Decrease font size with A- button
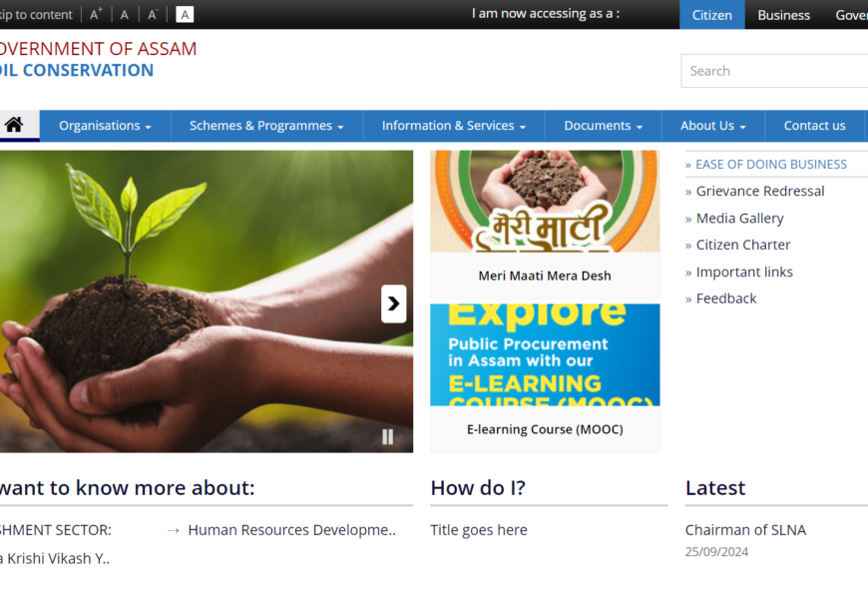The image size is (868, 599). [153, 15]
